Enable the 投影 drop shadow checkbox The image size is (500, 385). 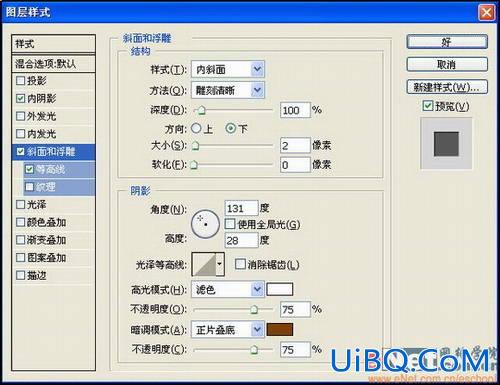(x=21, y=81)
